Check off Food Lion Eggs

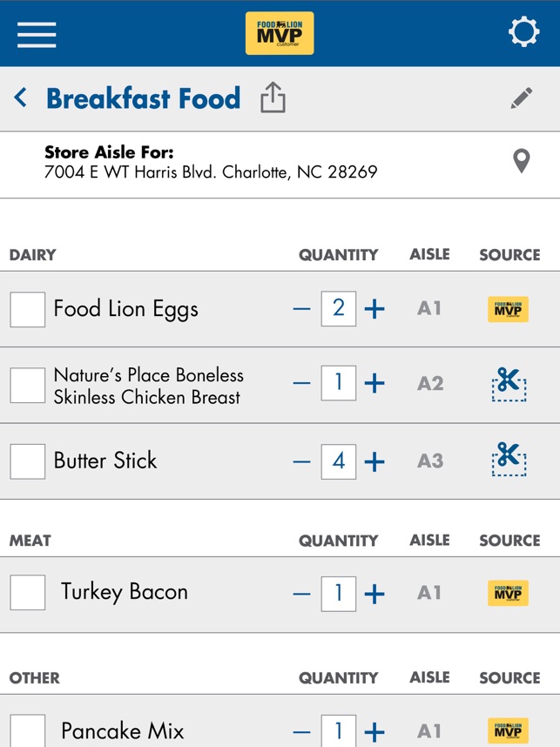pyautogui.click(x=28, y=309)
